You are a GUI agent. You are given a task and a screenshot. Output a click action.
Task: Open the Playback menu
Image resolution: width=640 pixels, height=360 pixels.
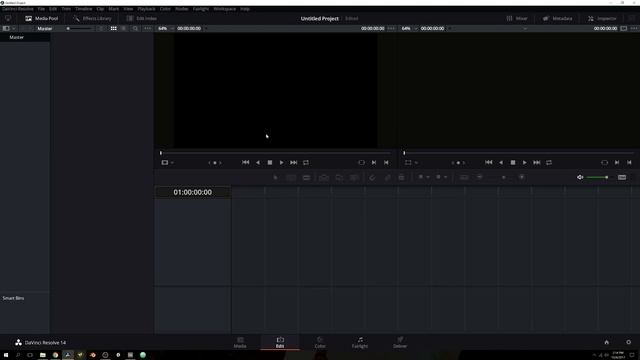pyautogui.click(x=146, y=9)
